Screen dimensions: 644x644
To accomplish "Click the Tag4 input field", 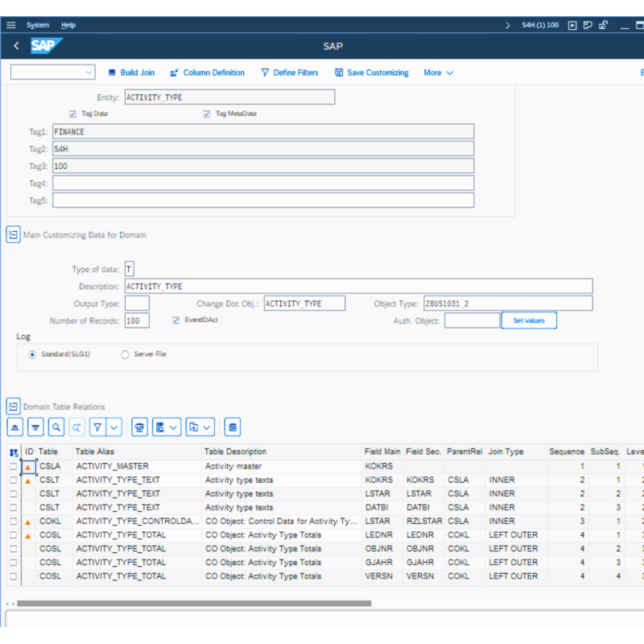I will click(263, 184).
